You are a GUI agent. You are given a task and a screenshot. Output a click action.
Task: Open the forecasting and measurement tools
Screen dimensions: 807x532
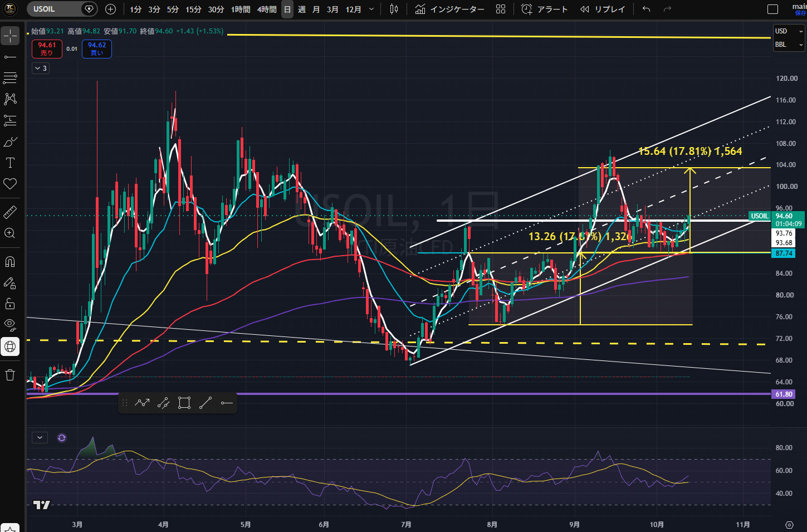10,120
